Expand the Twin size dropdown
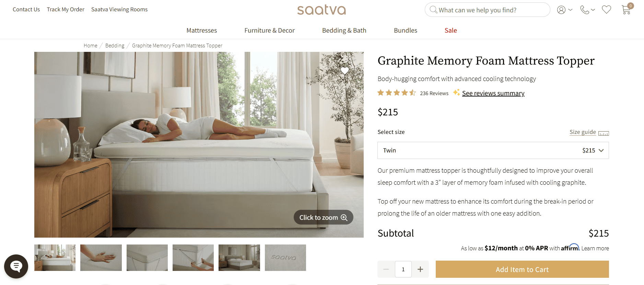Image resolution: width=644 pixels, height=285 pixels. pos(493,150)
